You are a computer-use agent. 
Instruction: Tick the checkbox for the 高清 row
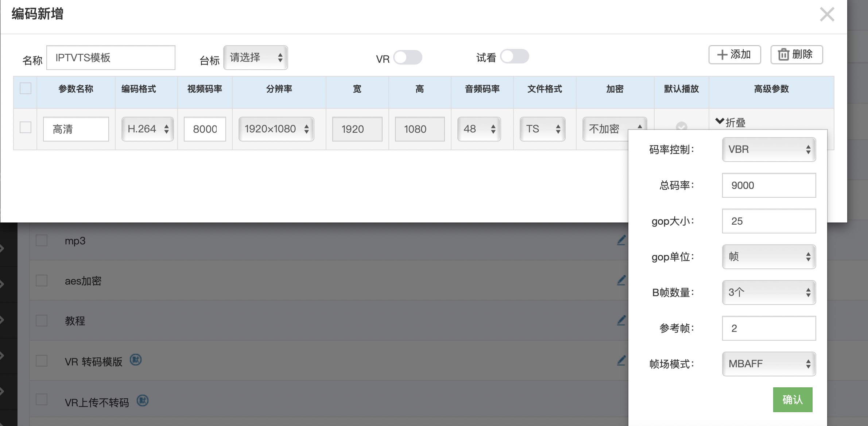click(x=26, y=128)
